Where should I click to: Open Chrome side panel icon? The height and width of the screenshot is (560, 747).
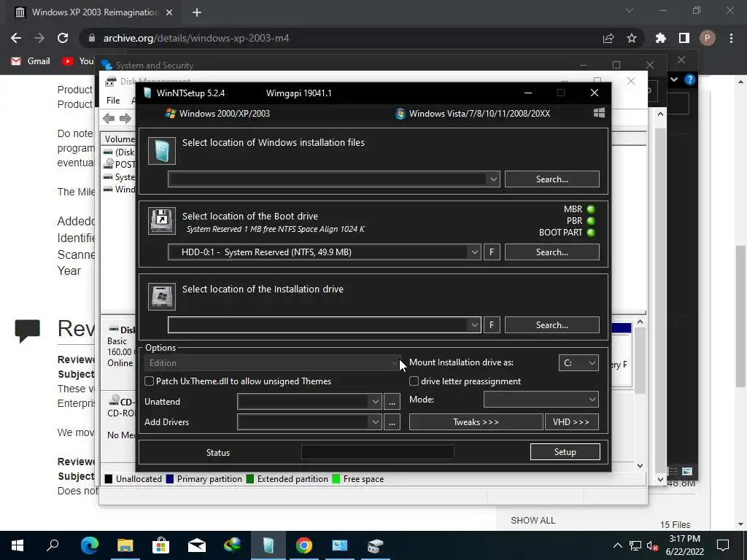click(x=684, y=38)
